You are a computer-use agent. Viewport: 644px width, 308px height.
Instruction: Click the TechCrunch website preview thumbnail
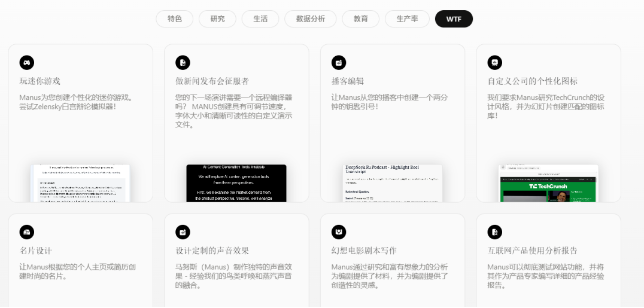[x=548, y=183]
